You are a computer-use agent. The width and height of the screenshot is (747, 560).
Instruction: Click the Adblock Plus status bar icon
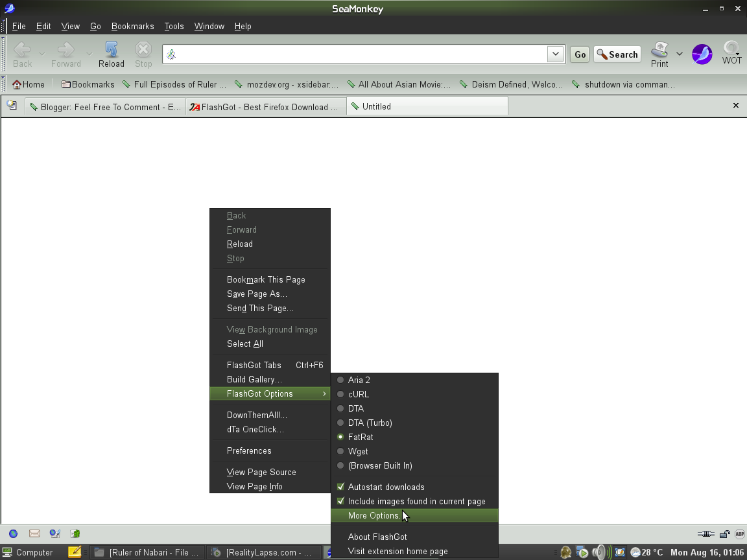tap(739, 533)
